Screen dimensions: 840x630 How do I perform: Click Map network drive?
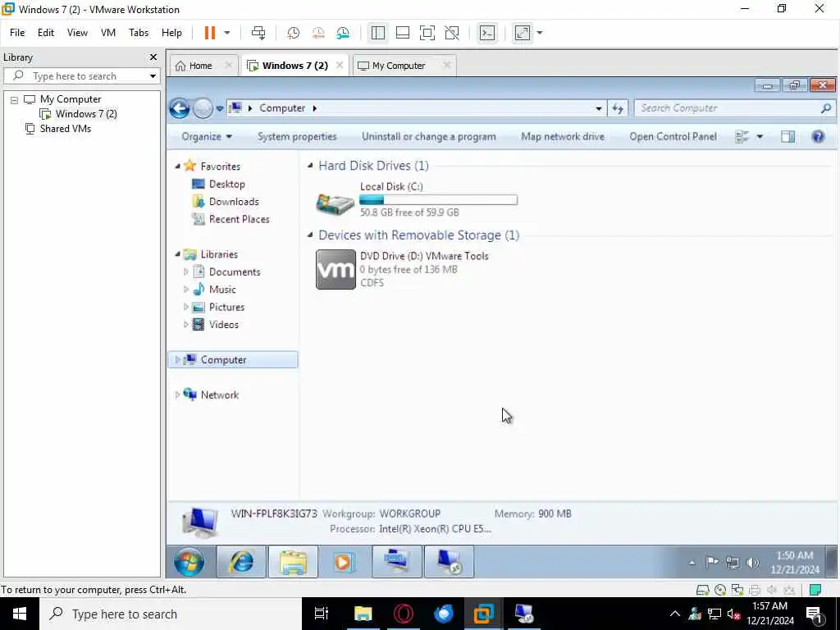(x=563, y=137)
